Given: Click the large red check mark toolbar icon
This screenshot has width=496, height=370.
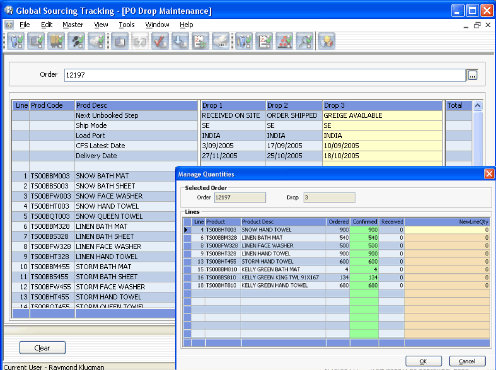Looking at the screenshot, I should click(x=160, y=41).
